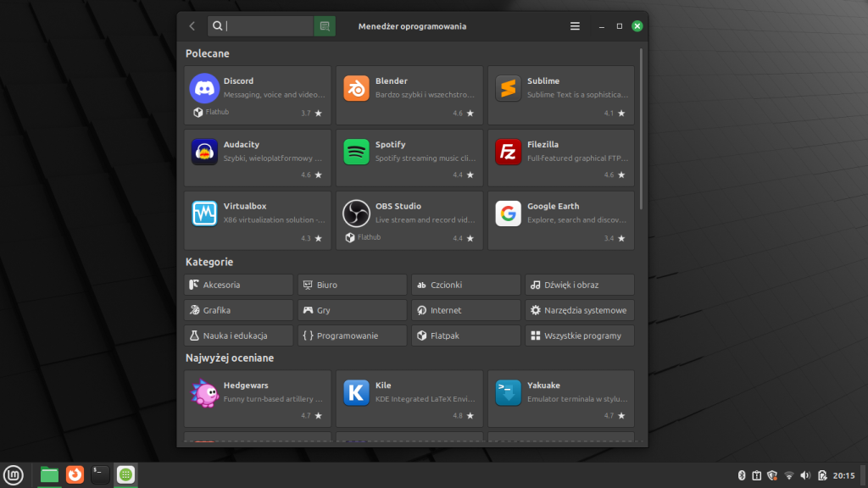Viewport: 868px width, 488px height.
Task: Open the Files folder in taskbar
Action: point(49,474)
